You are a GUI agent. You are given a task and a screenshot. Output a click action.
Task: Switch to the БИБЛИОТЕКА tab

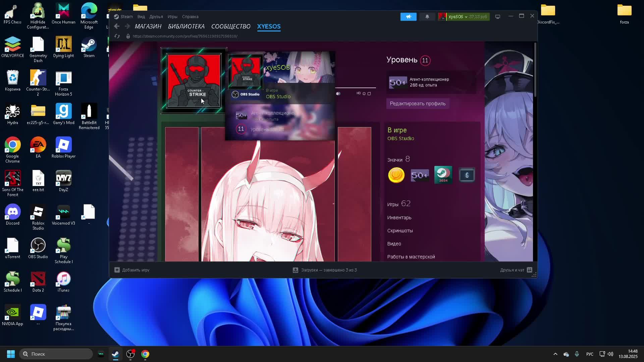pos(186,26)
